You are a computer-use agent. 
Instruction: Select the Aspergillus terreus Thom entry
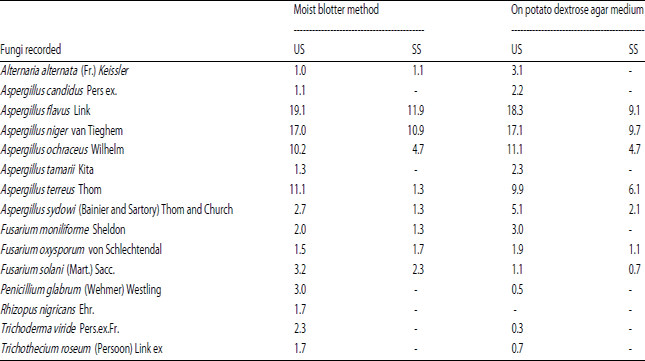pyautogui.click(x=51, y=190)
